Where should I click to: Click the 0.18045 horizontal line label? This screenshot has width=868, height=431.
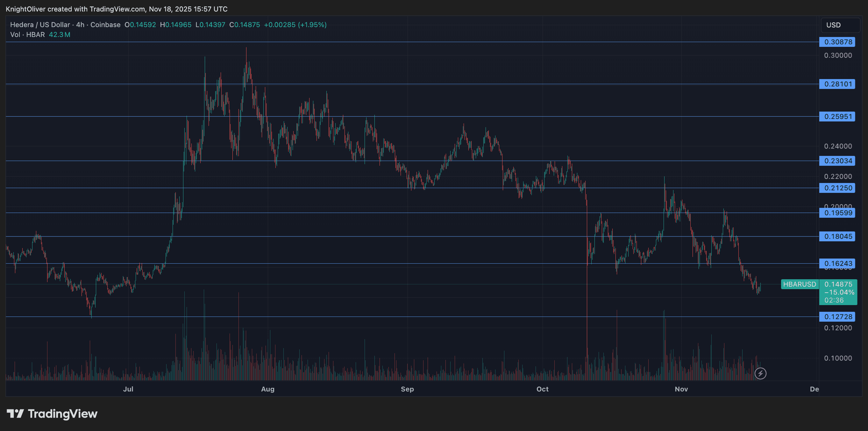pyautogui.click(x=837, y=237)
